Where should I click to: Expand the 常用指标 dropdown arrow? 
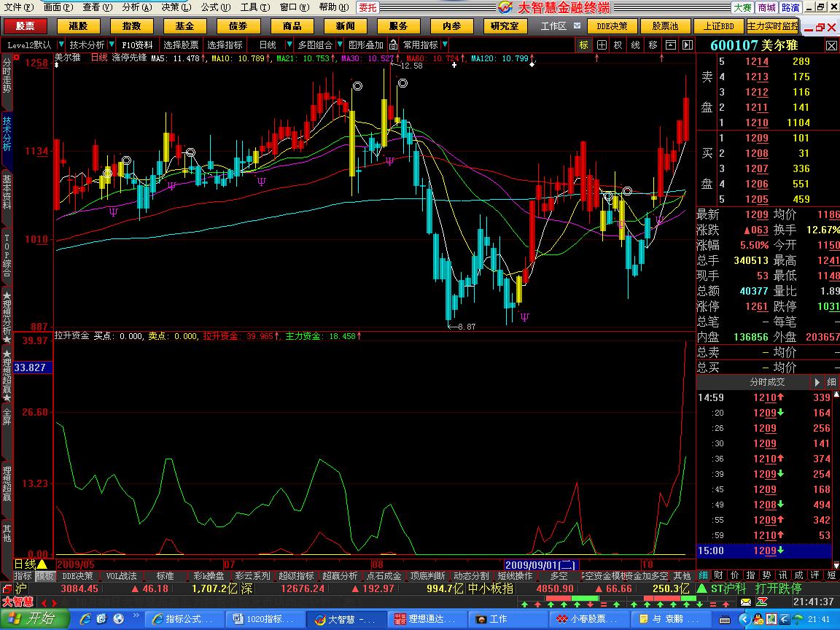click(445, 44)
